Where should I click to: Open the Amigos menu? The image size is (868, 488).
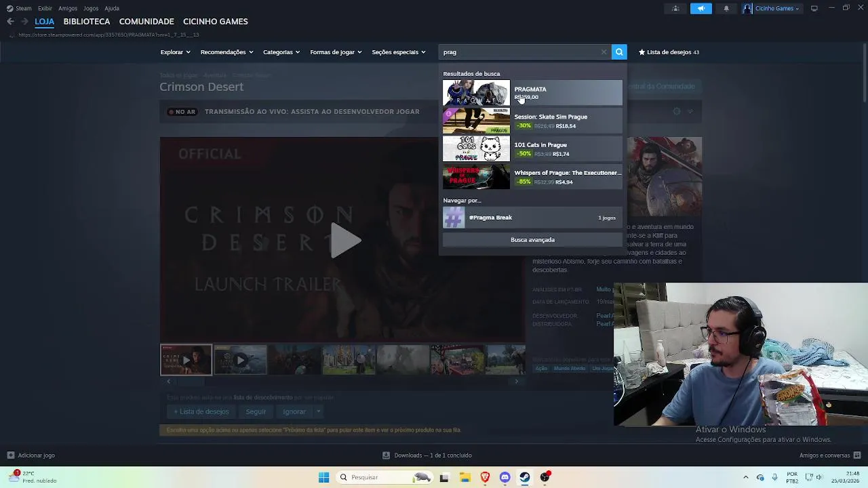point(68,8)
